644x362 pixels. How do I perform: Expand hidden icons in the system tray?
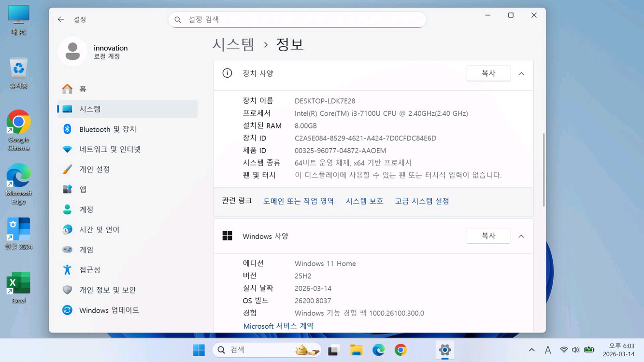point(531,349)
